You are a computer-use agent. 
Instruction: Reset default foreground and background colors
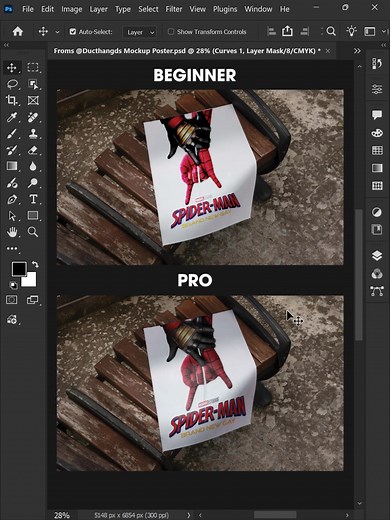(x=13, y=285)
